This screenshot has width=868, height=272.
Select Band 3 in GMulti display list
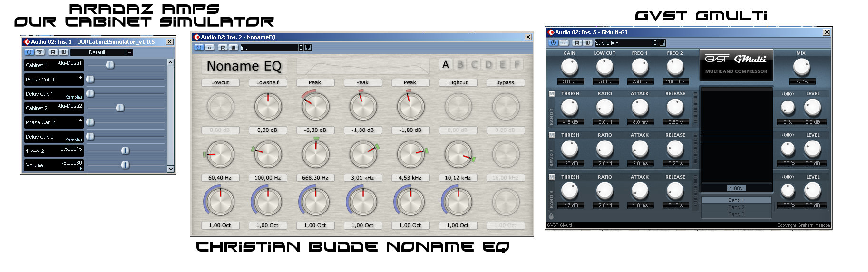coord(736,214)
